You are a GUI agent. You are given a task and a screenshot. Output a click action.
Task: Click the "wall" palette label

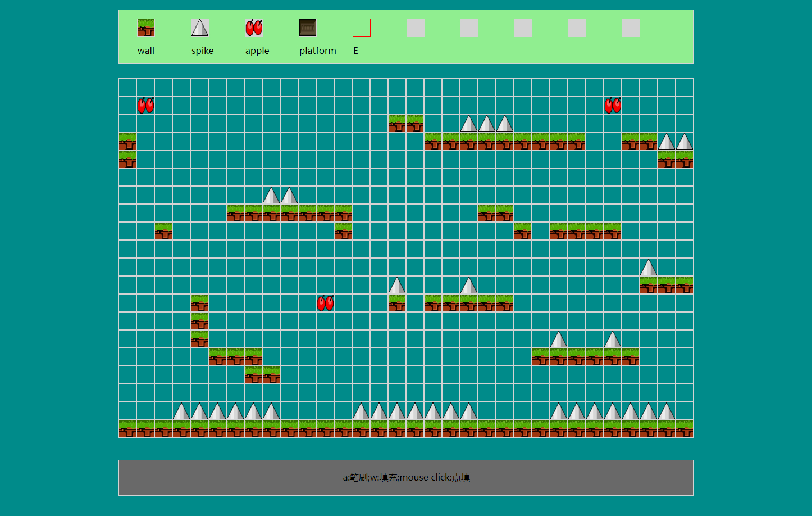coord(146,51)
